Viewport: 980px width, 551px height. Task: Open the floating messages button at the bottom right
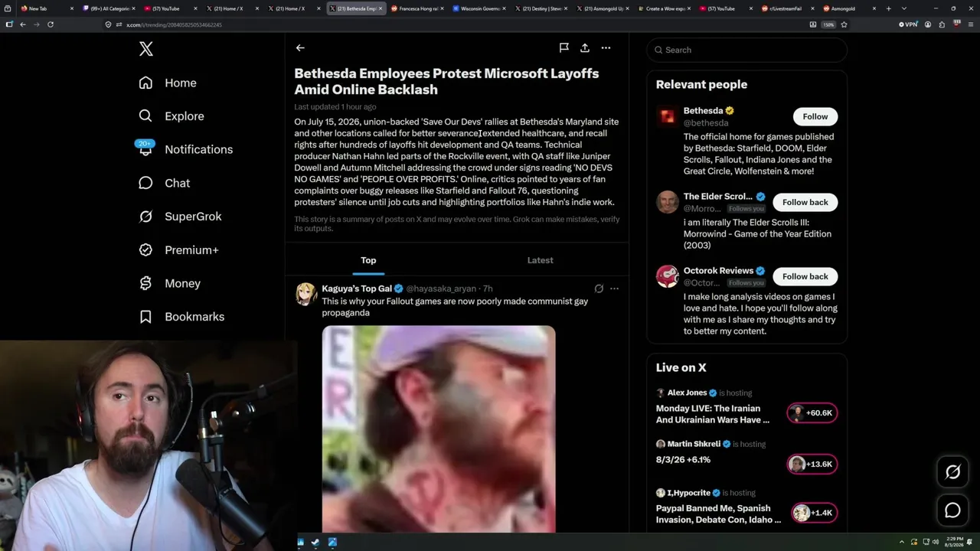(952, 510)
